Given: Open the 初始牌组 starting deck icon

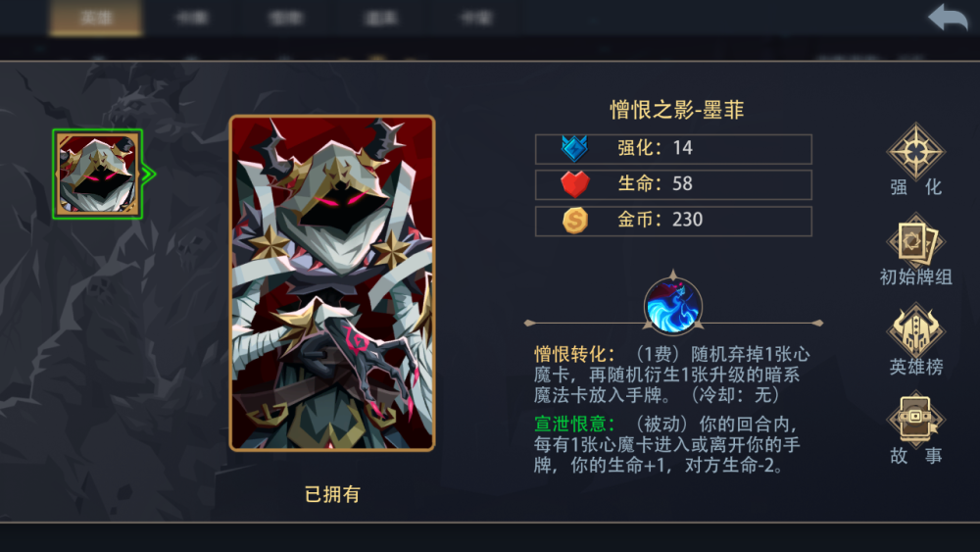Looking at the screenshot, I should pyautogui.click(x=915, y=242).
